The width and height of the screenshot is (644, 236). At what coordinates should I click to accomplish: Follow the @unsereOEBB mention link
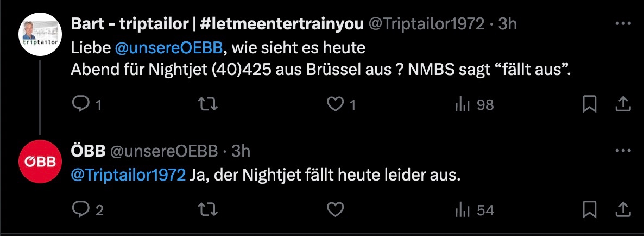coord(169,48)
